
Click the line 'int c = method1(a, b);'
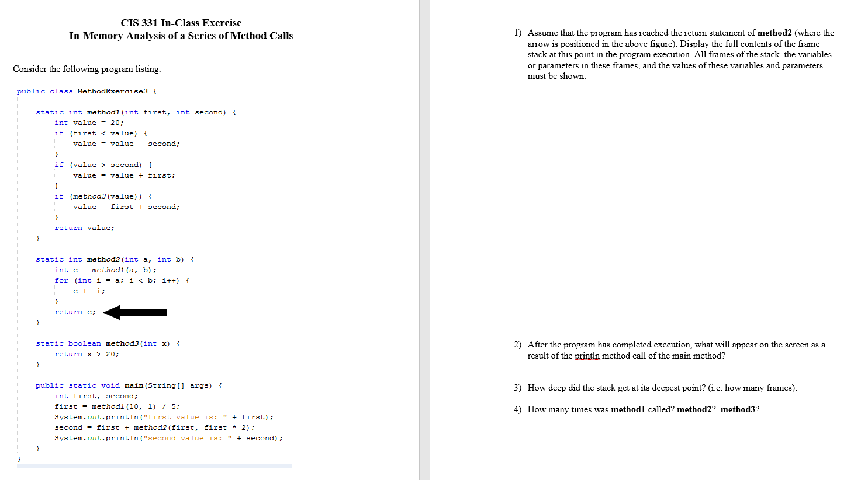pyautogui.click(x=105, y=270)
